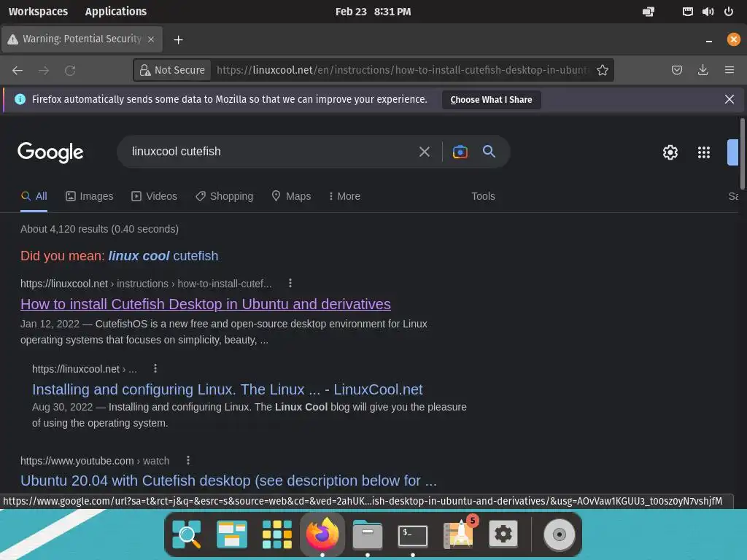Click the URL address field
The width and height of the screenshot is (747, 560).
point(403,70)
